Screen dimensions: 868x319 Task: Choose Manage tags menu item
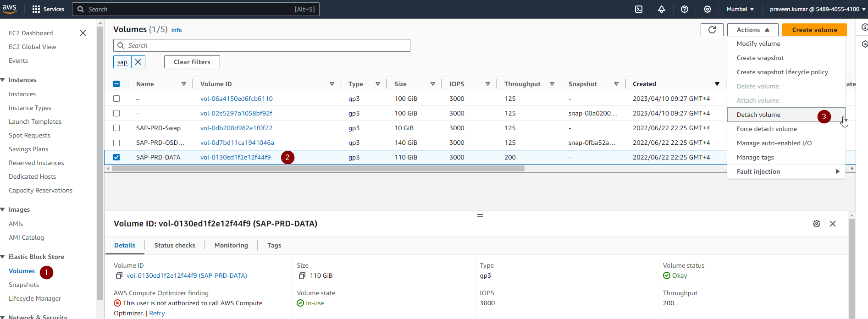point(786,157)
